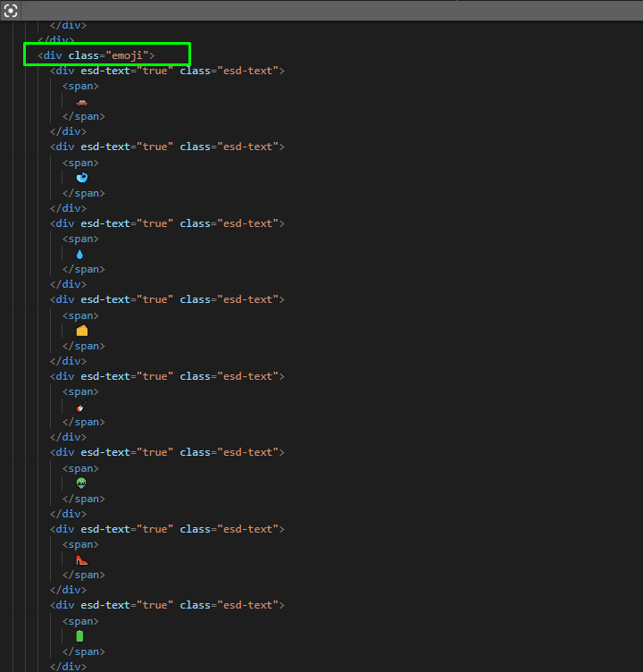
Task: Click the closing span tag below the whale emoji
Action: pos(83,193)
